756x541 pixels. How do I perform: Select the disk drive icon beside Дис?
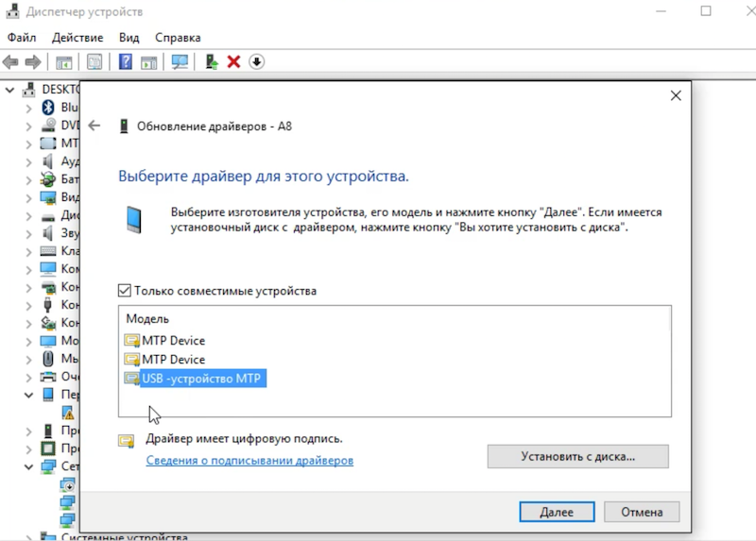point(48,217)
